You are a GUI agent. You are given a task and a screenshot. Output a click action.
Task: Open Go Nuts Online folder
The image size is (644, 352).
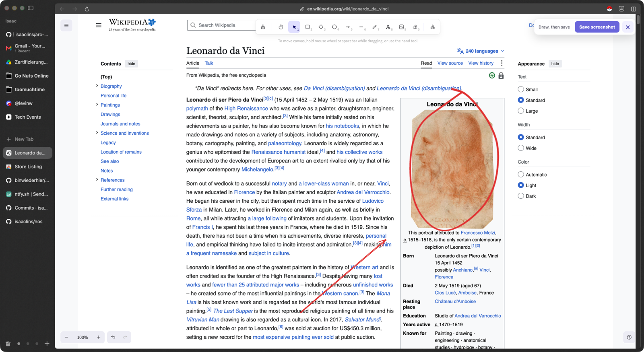point(27,76)
